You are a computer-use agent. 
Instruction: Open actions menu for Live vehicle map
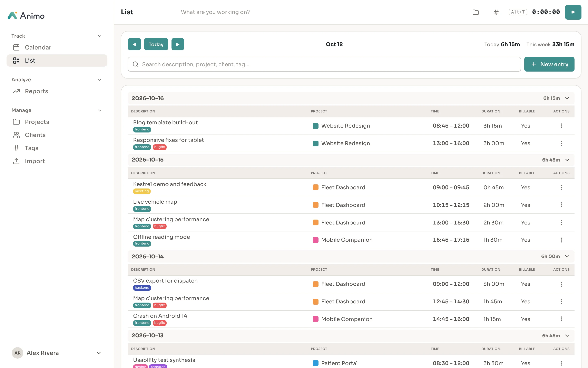pos(561,205)
